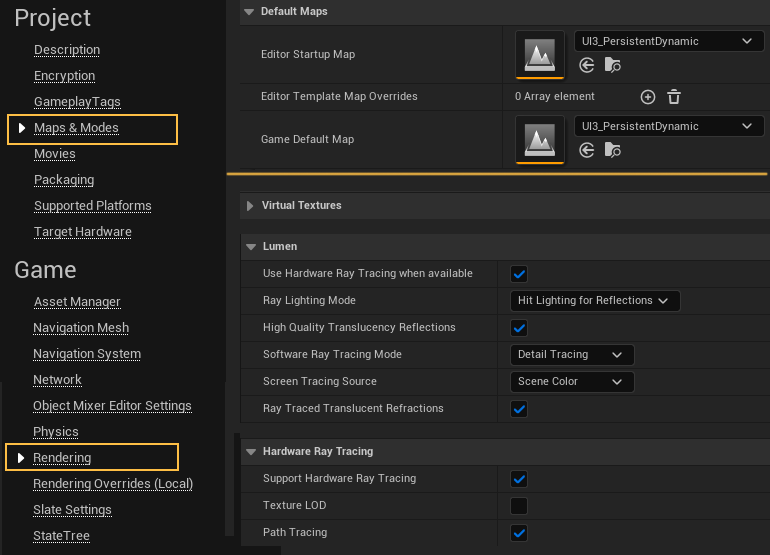
Task: Click the Game Default Map thumbnail
Action: (539, 139)
